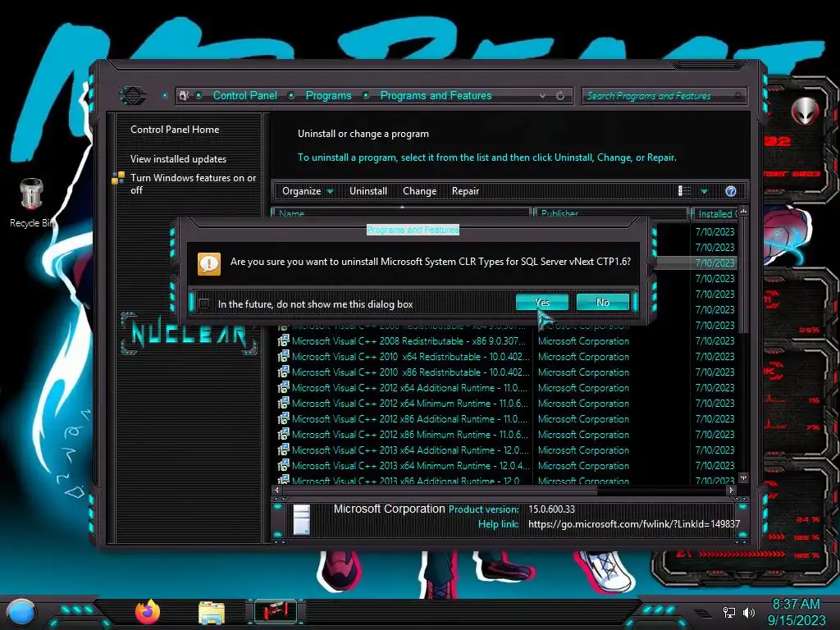This screenshot has height=630, width=840.
Task: Cancel uninstall with the No button
Action: click(x=603, y=302)
